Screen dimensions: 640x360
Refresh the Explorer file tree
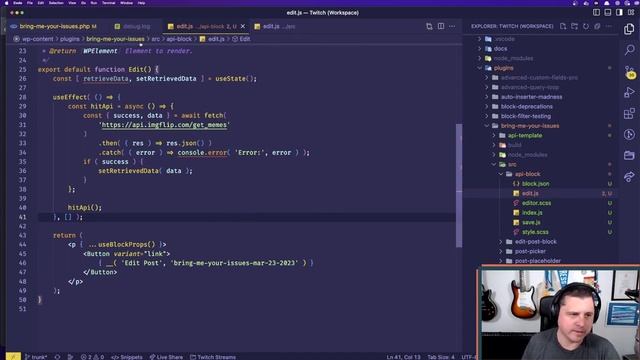tap(586, 26)
